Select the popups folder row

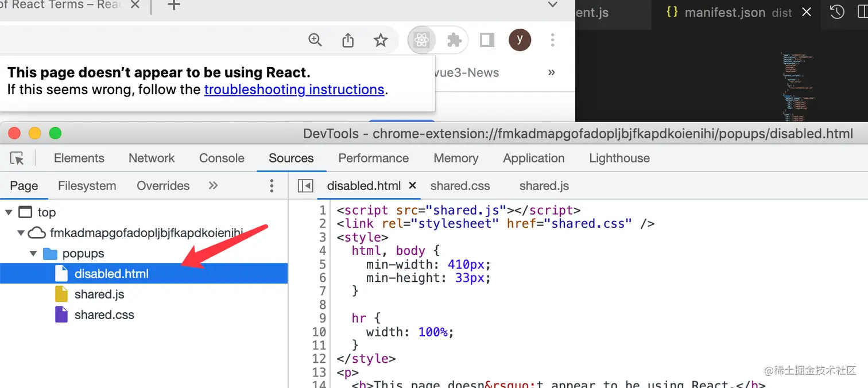pyautogui.click(x=144, y=254)
